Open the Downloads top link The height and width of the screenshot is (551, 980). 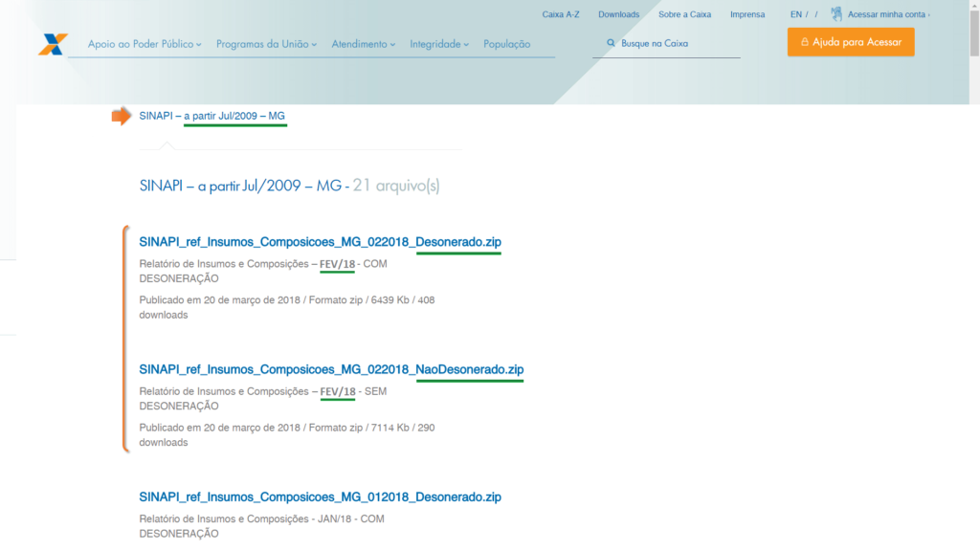[618, 14]
